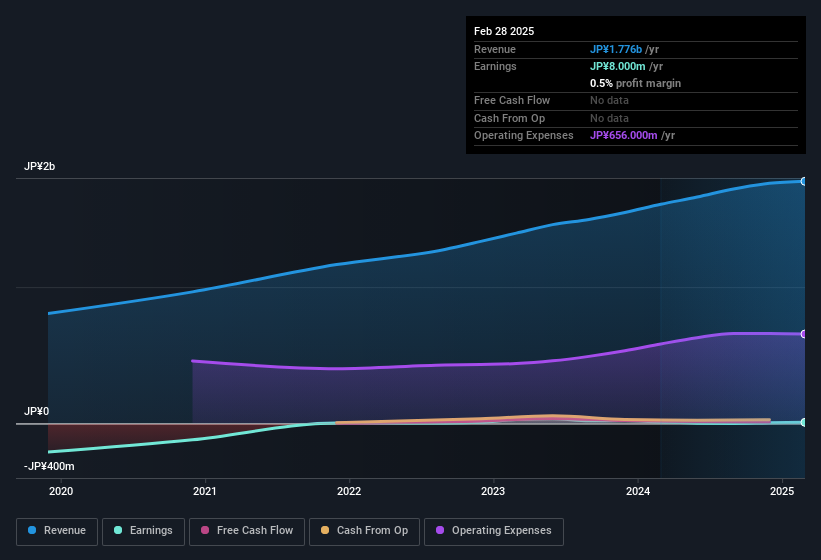Click the 2021 x-axis label
The width and height of the screenshot is (821, 560).
click(x=205, y=491)
